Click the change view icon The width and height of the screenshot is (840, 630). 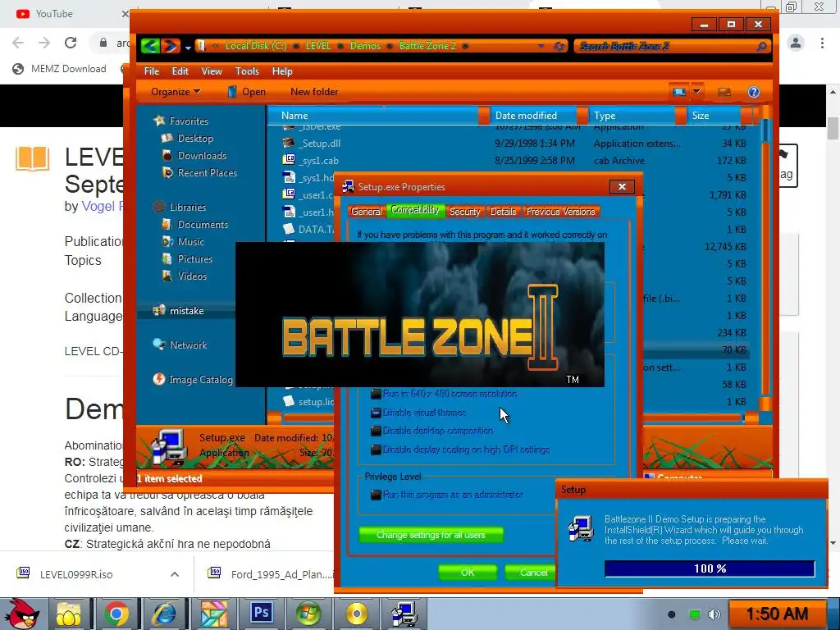click(678, 92)
